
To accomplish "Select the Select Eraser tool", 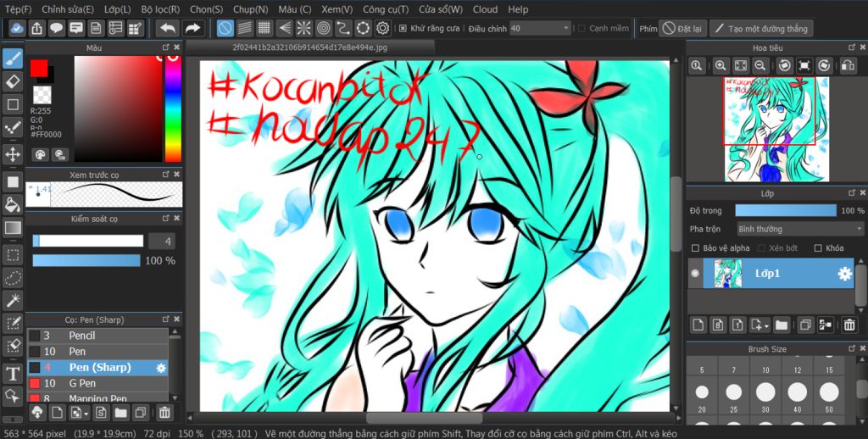I will 12,346.
